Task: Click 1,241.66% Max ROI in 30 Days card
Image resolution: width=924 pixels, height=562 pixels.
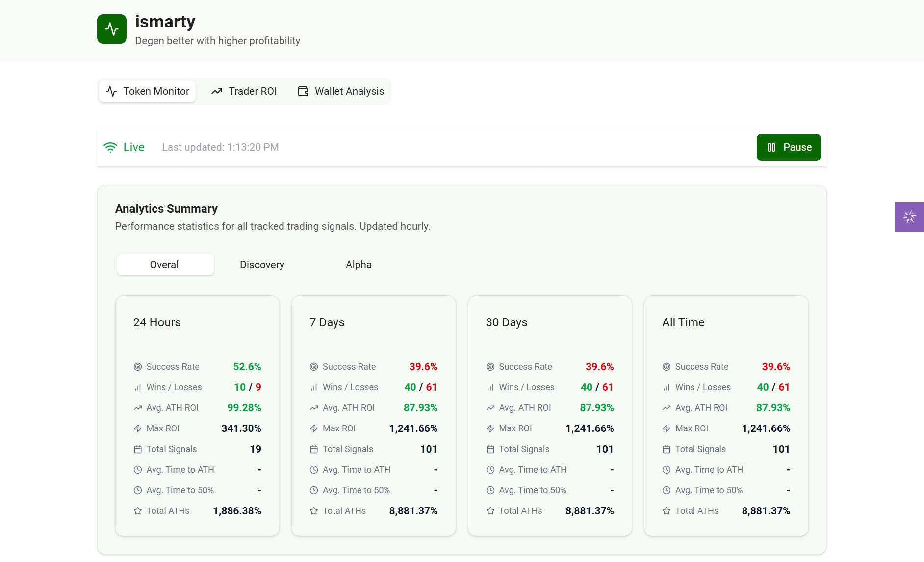Action: [590, 428]
